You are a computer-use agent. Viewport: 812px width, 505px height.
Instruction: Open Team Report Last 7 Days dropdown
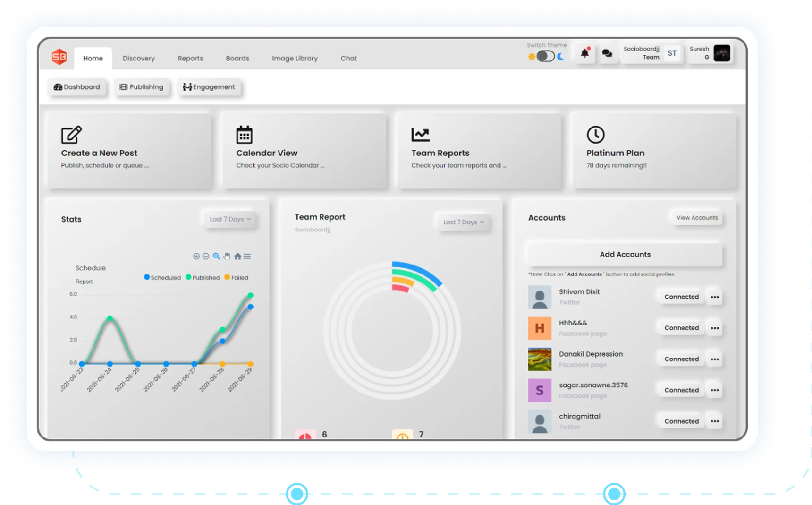463,222
